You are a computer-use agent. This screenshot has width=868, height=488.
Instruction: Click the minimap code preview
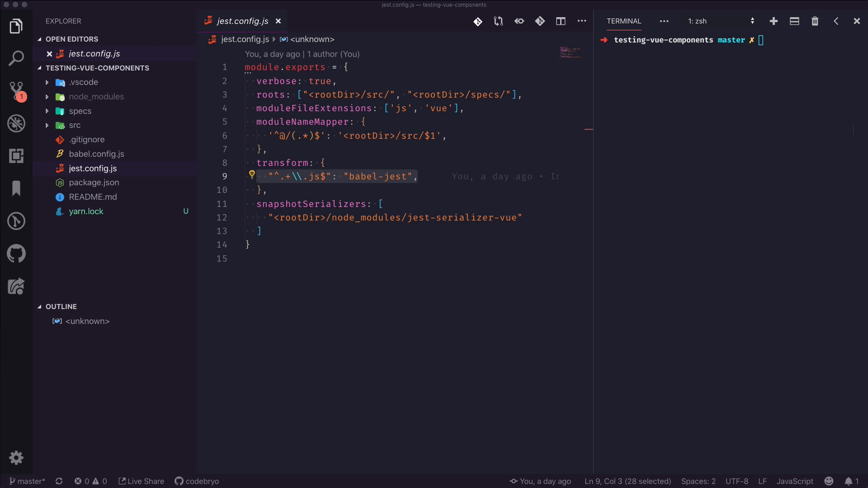pyautogui.click(x=571, y=52)
